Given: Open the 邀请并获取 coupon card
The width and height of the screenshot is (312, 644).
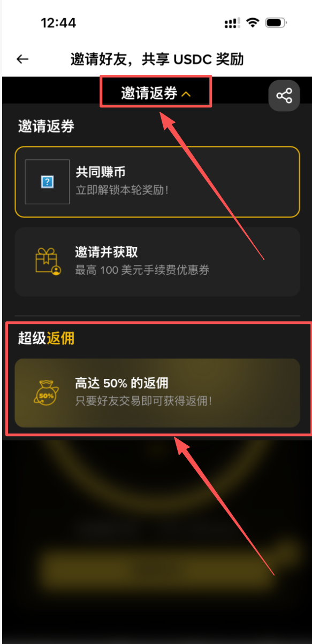Looking at the screenshot, I should pos(157,261).
